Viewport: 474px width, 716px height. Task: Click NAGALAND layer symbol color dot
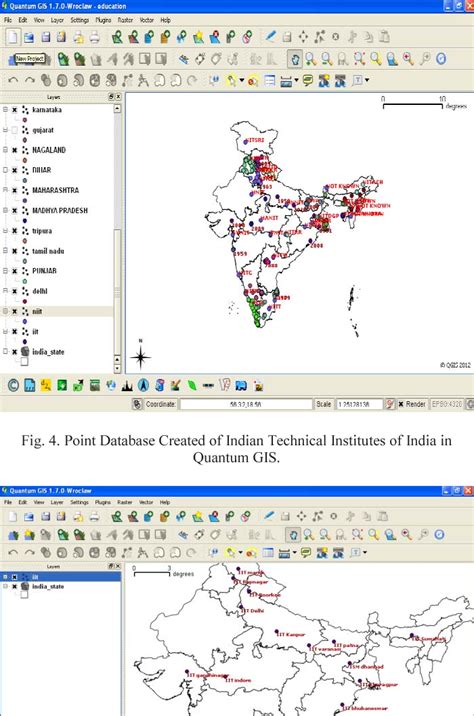(25, 160)
